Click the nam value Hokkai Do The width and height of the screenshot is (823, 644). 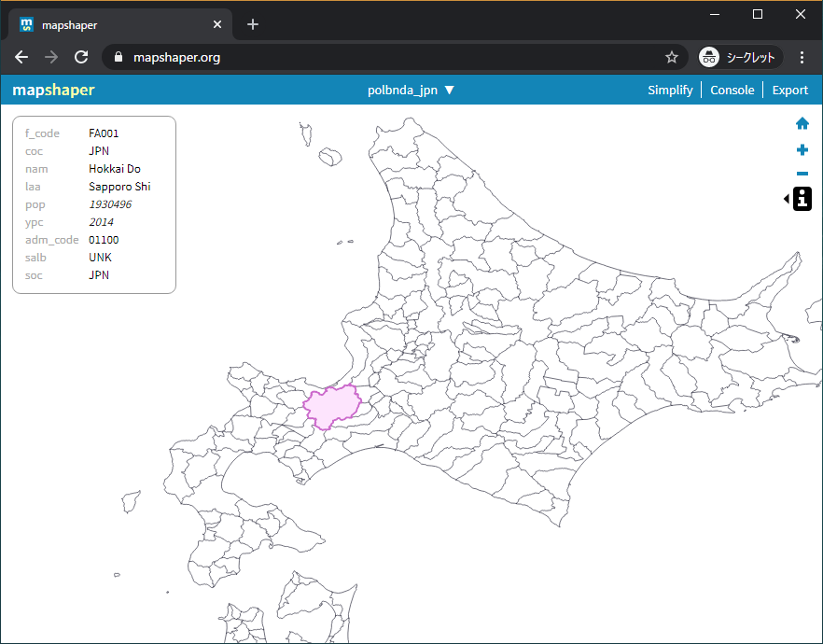pyautogui.click(x=115, y=169)
